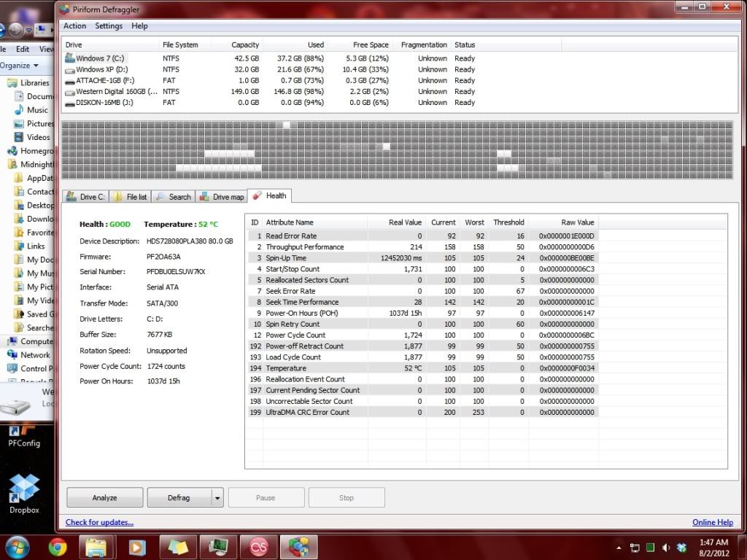Sort by the Threshold column header

(508, 222)
